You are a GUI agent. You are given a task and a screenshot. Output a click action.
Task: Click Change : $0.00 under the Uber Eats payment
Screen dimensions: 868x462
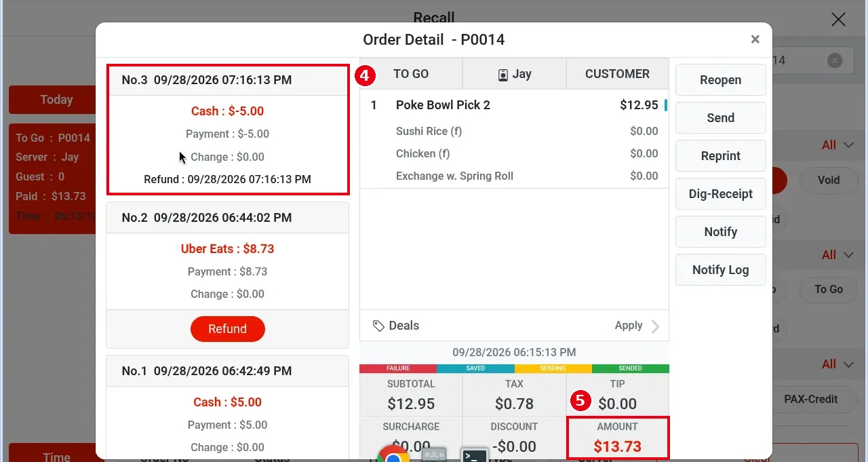click(227, 294)
